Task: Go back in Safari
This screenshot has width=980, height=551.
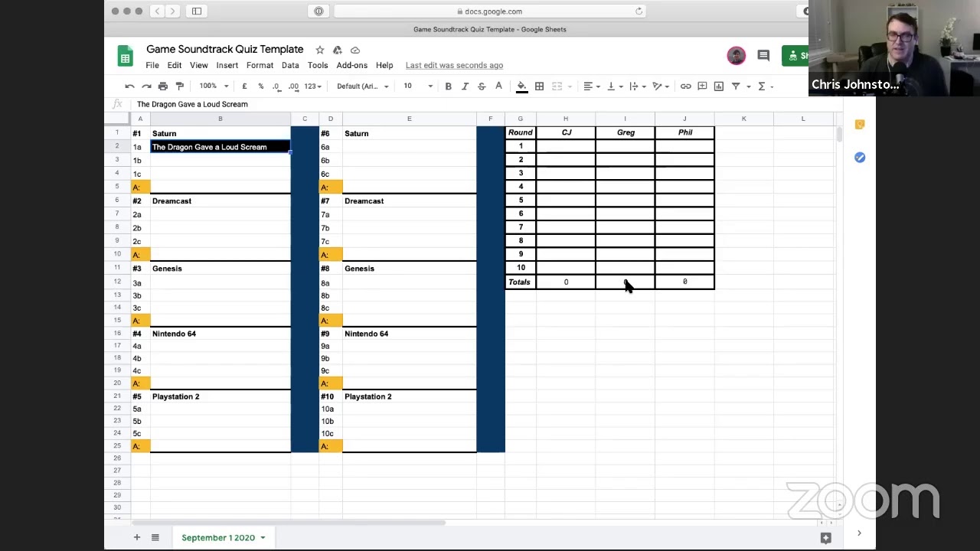Action: coord(157,11)
